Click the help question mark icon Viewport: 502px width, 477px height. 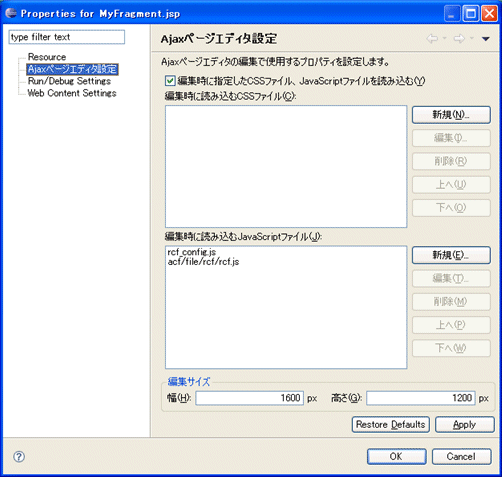tap(19, 456)
